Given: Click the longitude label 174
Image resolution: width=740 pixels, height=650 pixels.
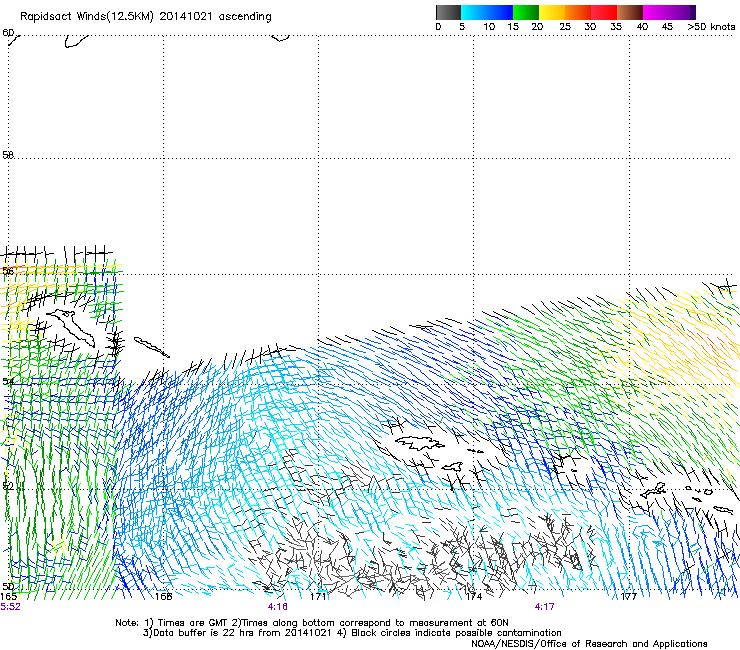Looking at the screenshot, I should point(474,597).
